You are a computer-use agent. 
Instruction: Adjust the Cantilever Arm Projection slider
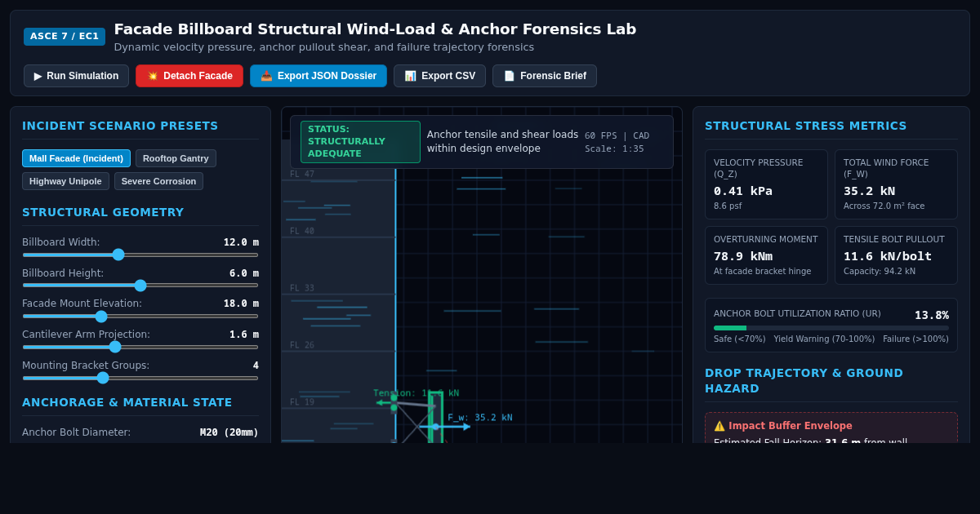click(x=140, y=347)
